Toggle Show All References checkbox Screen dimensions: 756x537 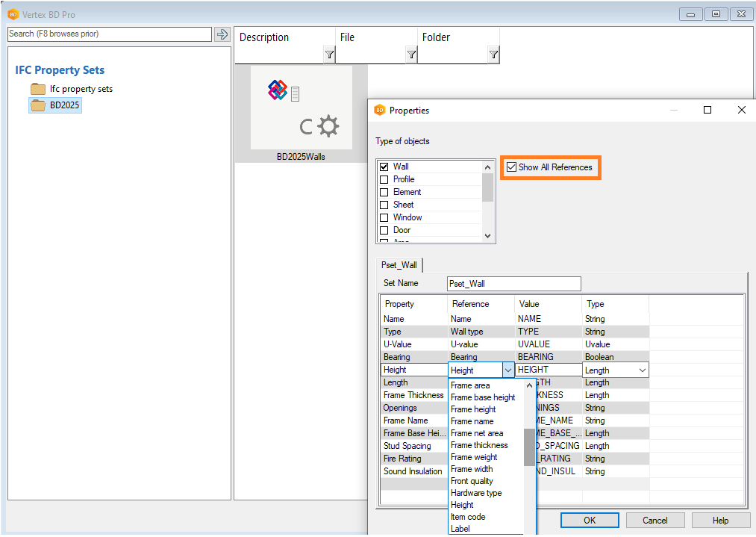pos(511,167)
